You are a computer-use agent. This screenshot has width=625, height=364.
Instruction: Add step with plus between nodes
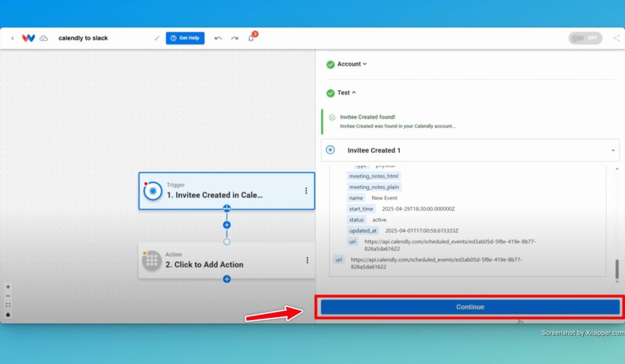click(x=227, y=225)
